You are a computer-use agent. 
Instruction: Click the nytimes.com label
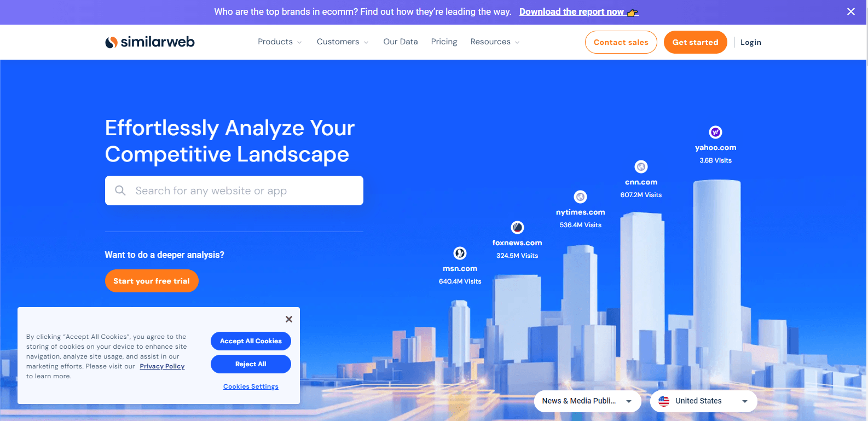click(580, 212)
